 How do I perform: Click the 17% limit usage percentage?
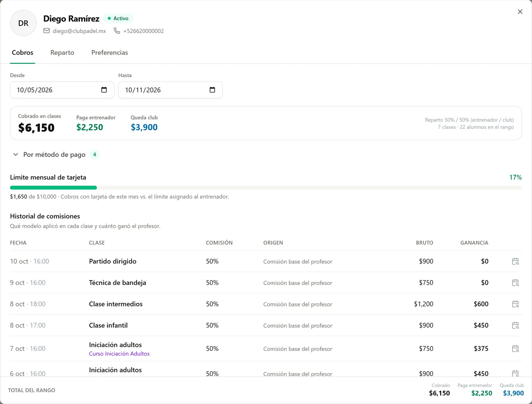coord(515,177)
